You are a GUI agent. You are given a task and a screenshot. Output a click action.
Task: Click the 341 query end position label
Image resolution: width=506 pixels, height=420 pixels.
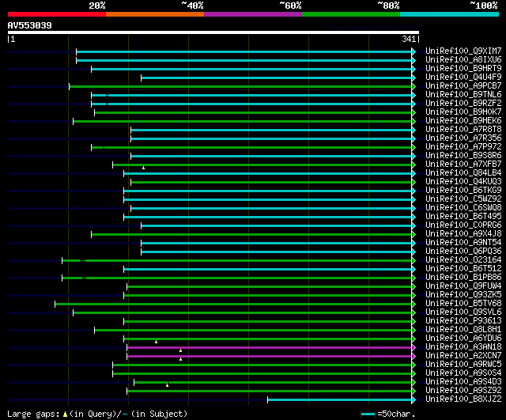tap(409, 39)
